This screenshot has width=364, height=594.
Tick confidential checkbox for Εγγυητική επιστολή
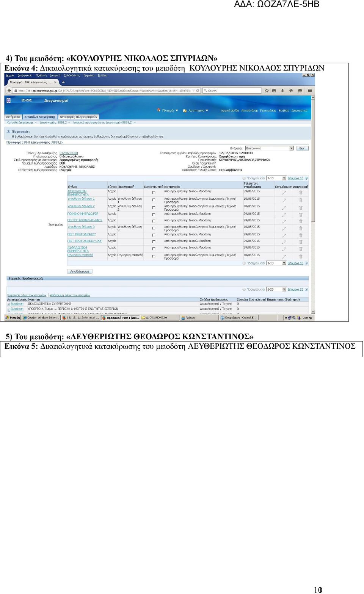coord(154,256)
